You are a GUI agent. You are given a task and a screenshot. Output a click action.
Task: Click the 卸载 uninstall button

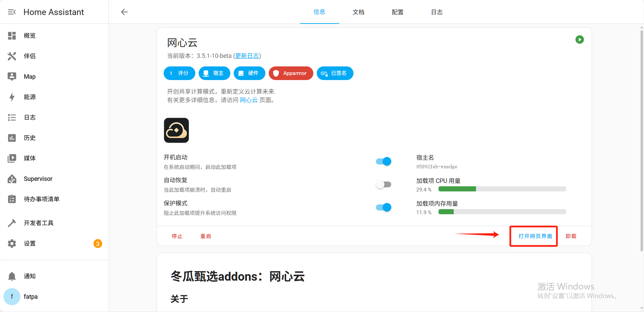[x=571, y=236]
